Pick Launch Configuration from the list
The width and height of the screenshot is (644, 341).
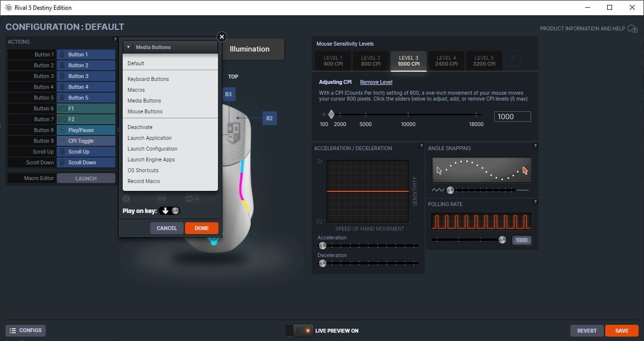pyautogui.click(x=170, y=149)
